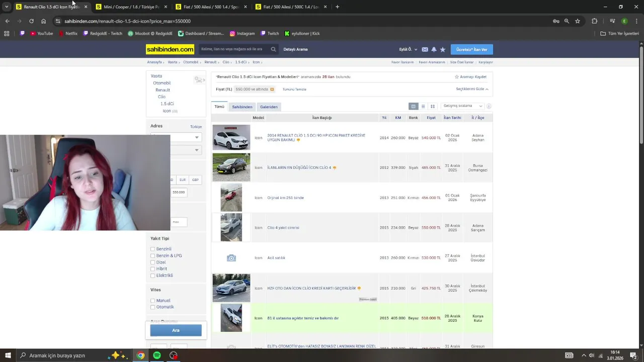This screenshot has height=362, width=644.
Task: Open Chrome zoom magnifier icon
Action: (x=567, y=21)
